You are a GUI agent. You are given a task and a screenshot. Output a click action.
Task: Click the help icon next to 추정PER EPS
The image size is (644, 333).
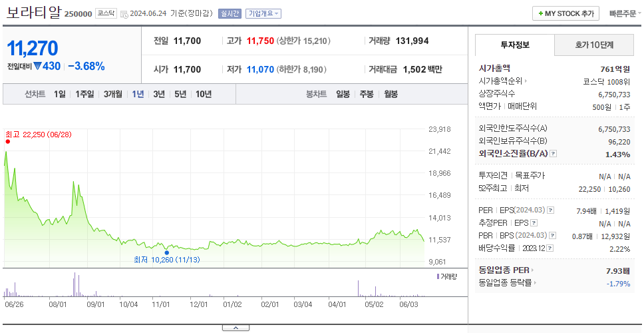534,223
